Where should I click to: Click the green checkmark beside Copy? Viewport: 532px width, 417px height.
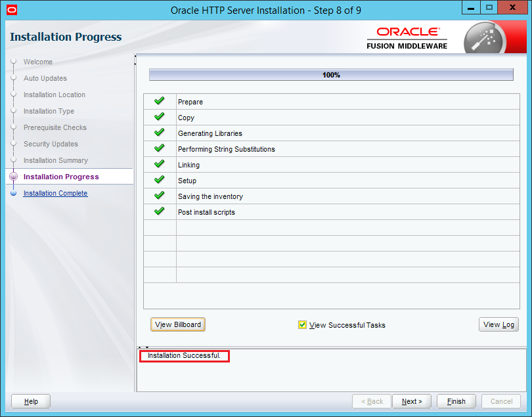point(159,117)
